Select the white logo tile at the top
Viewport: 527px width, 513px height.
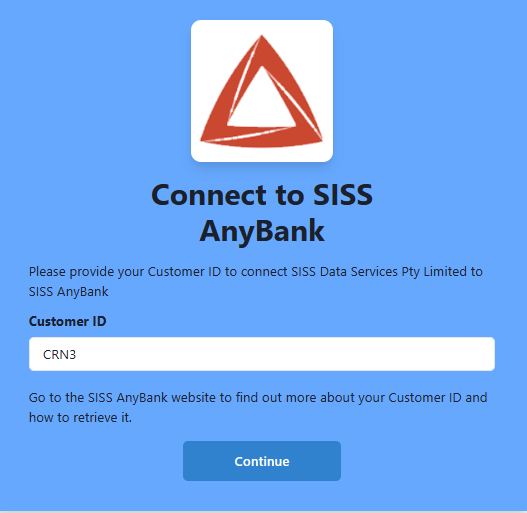(262, 91)
